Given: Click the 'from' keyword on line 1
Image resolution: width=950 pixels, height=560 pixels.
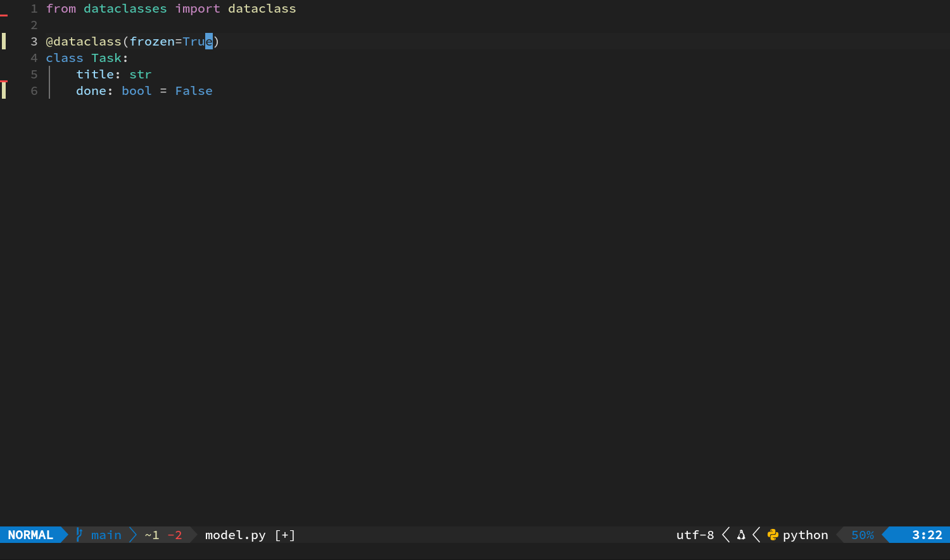Looking at the screenshot, I should click(61, 9).
